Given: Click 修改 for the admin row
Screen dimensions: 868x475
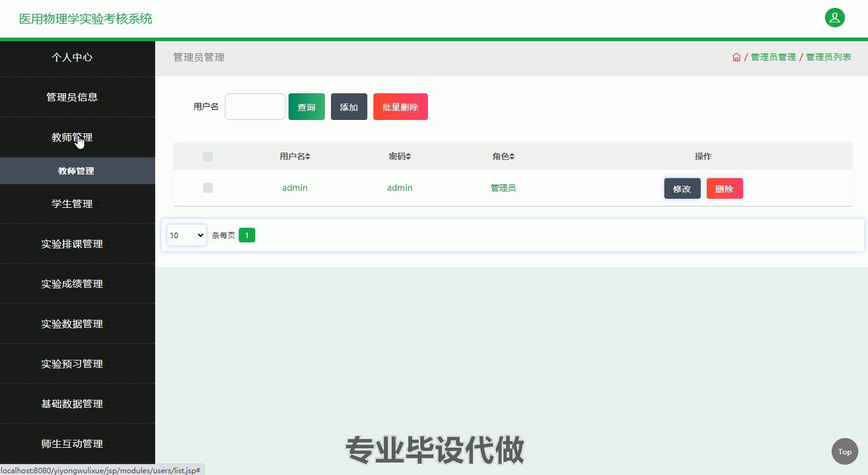Looking at the screenshot, I should click(683, 188).
